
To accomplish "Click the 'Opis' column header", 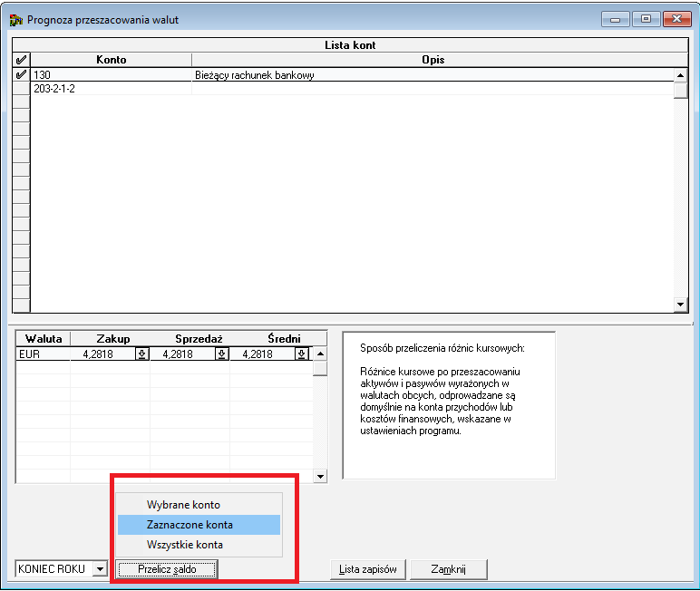I will point(433,60).
